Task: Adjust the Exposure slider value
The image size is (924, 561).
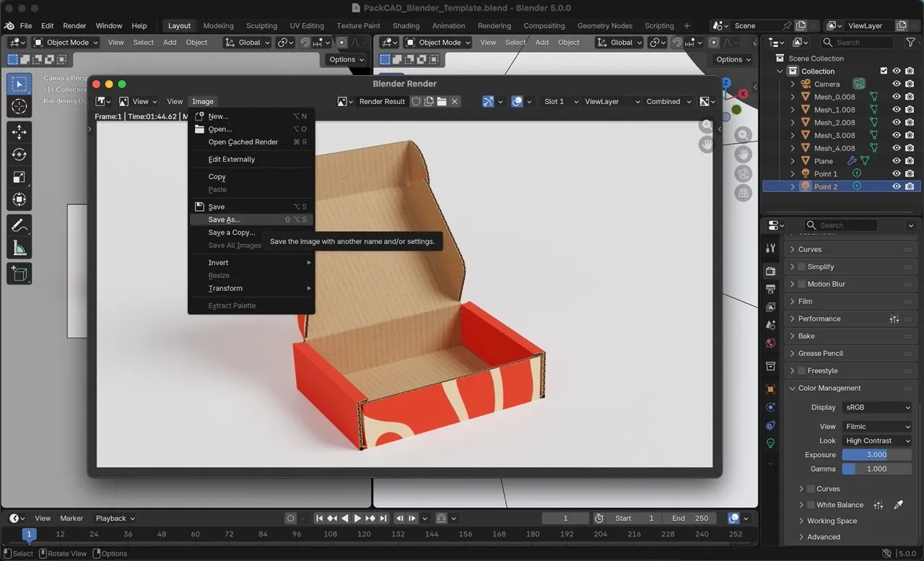Action: coord(876,454)
